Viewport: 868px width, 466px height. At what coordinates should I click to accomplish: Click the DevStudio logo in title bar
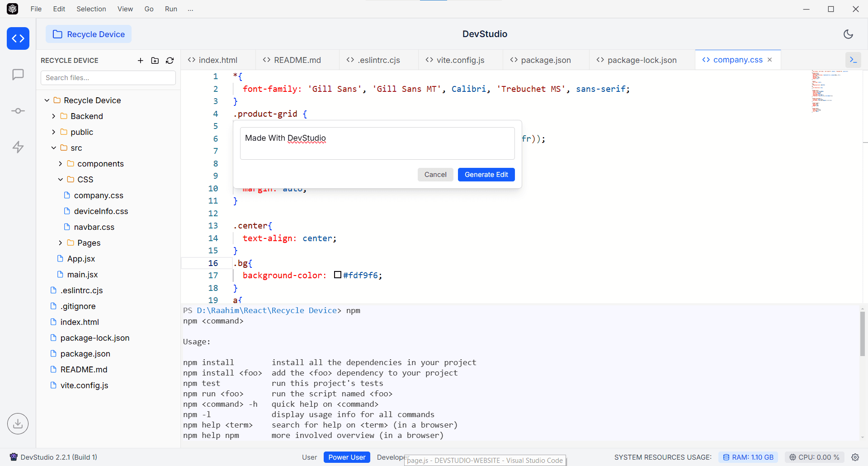pyautogui.click(x=13, y=9)
